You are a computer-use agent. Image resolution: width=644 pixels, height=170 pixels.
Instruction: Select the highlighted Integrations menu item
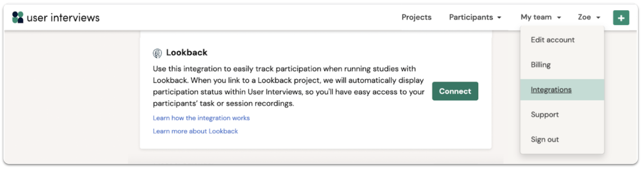(562, 90)
